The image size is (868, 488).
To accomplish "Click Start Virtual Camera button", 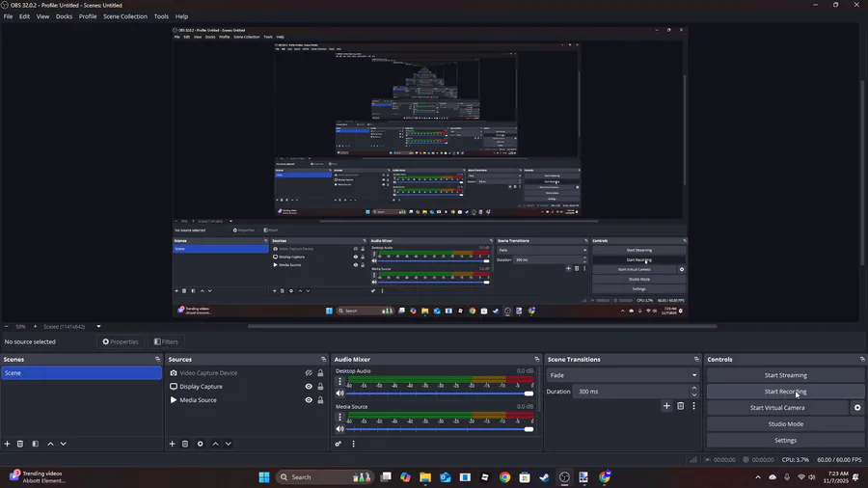I will (x=777, y=408).
